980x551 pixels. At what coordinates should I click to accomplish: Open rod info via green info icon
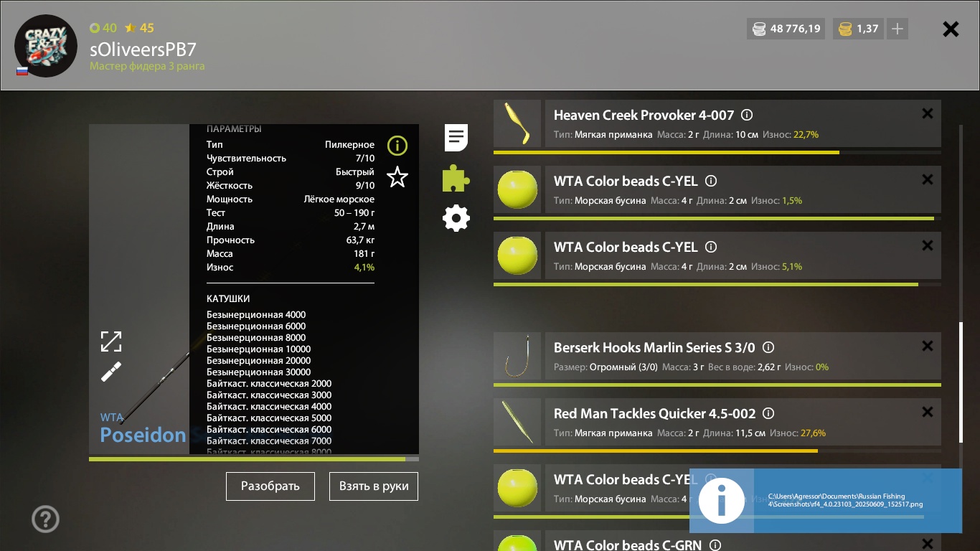397,146
